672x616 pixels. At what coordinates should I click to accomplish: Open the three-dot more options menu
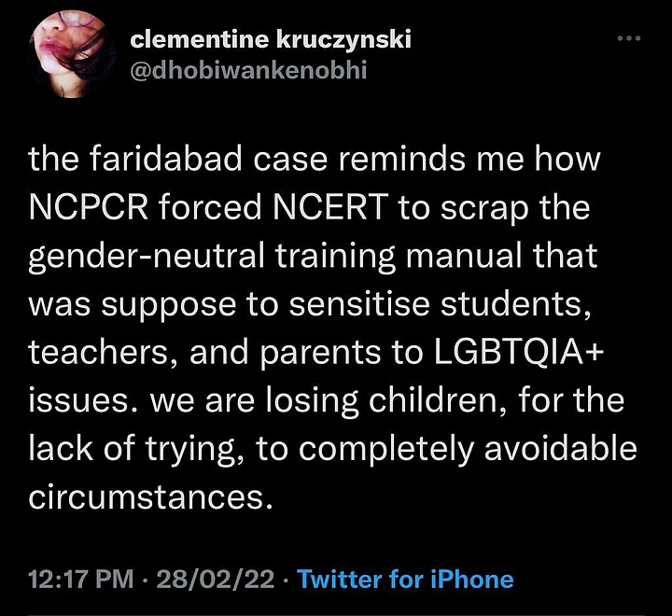pyautogui.click(x=630, y=38)
